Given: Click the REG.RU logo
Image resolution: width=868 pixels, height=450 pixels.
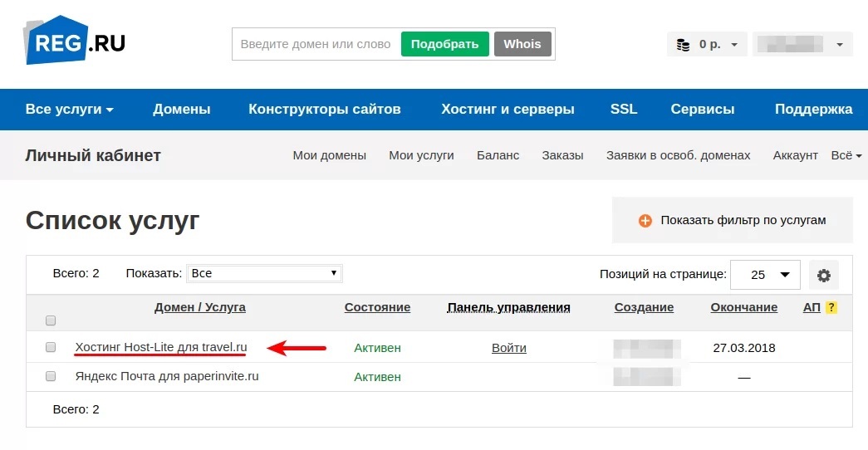Looking at the screenshot, I should [75, 42].
